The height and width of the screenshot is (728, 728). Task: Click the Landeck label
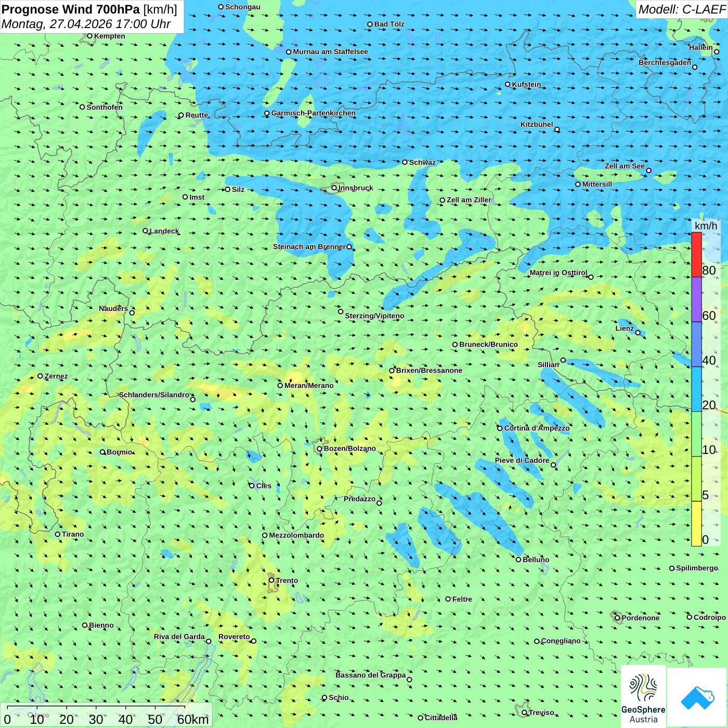click(x=164, y=231)
